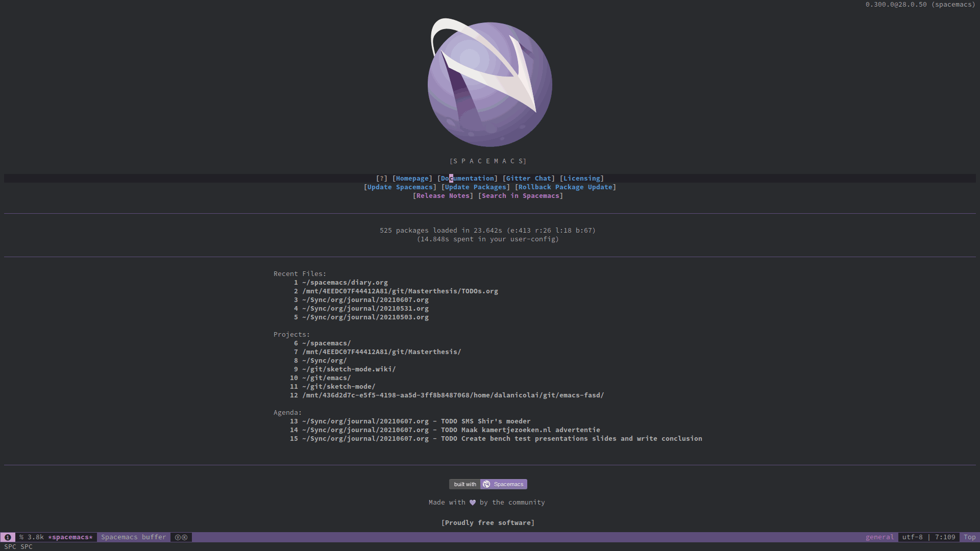Open agenda item TODO SMS Shir's moeder
Screen dimensions: 980x551
[416, 421]
